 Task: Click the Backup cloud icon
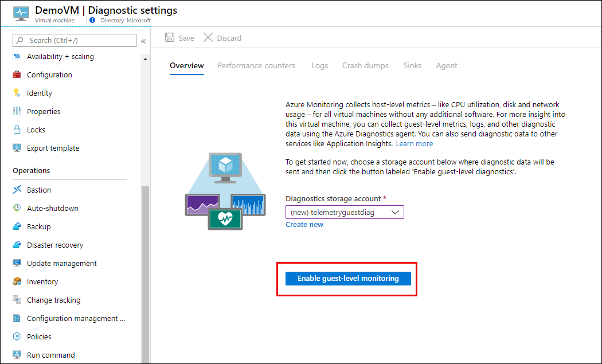click(17, 226)
